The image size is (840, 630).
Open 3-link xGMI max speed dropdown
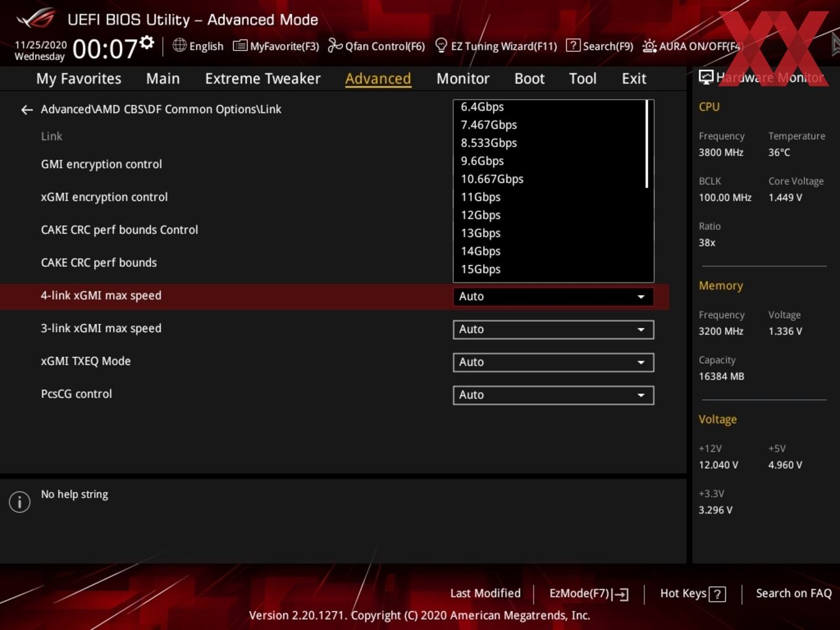[x=553, y=330]
